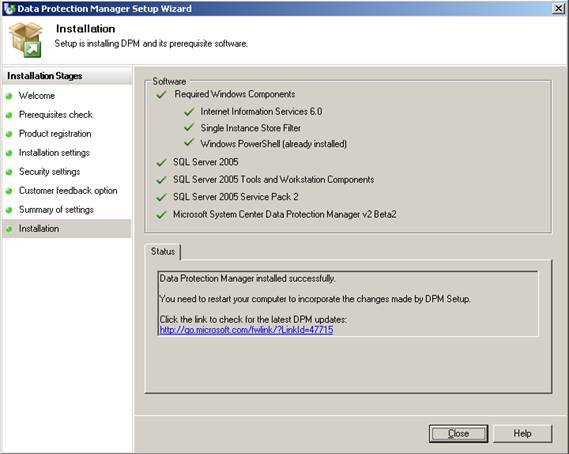The image size is (569, 454).
Task: Select the Product registration stage
Action: tap(55, 134)
